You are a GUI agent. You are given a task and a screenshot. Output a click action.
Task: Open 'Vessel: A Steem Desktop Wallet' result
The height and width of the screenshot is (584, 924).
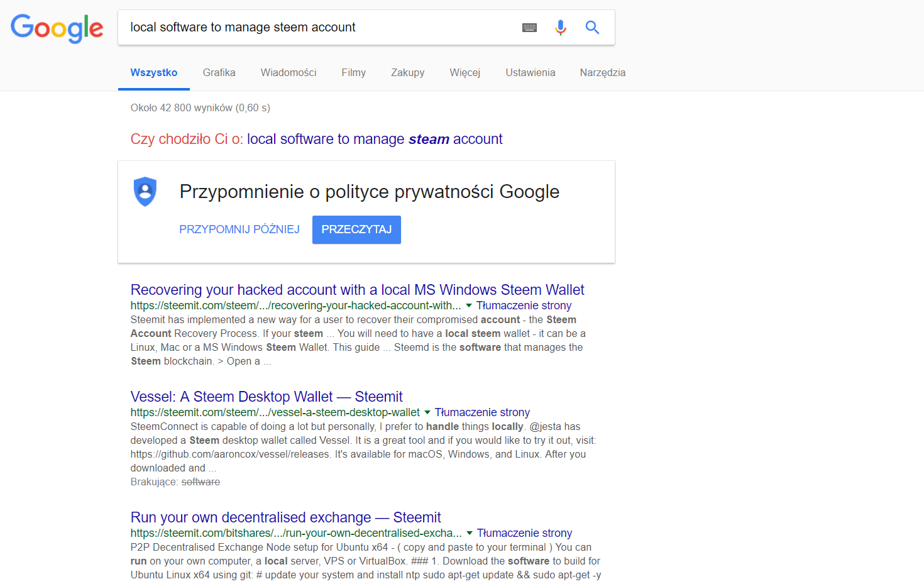click(x=267, y=397)
